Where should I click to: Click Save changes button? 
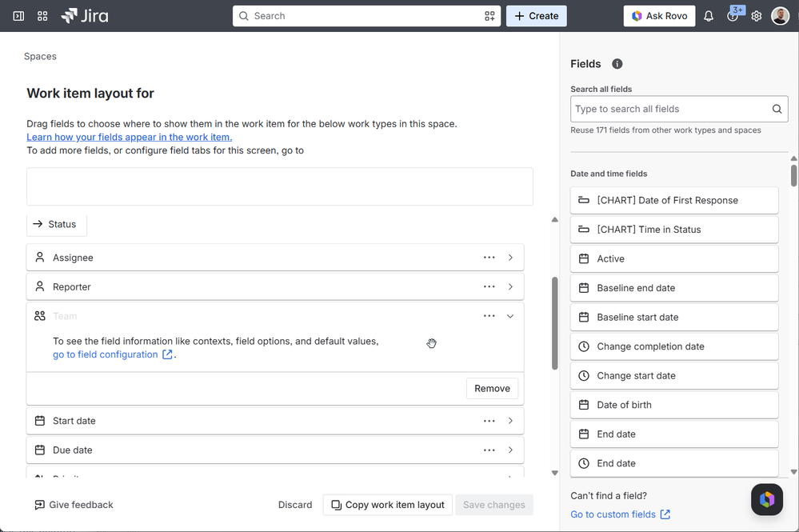[x=493, y=505]
